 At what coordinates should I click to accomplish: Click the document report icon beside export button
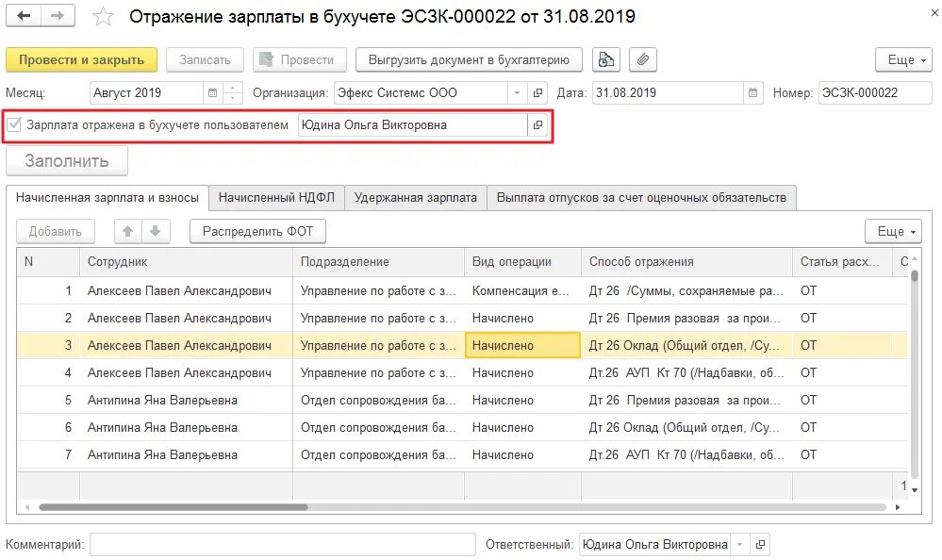[606, 59]
